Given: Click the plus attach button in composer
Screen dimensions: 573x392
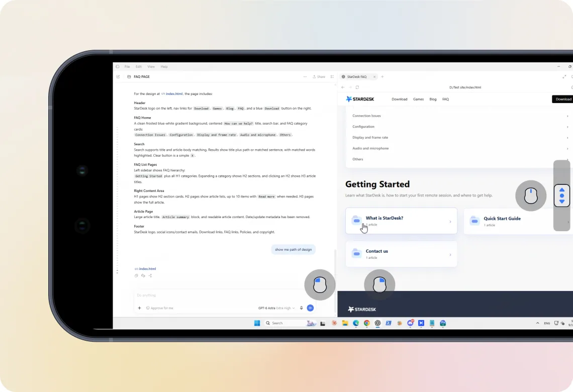Looking at the screenshot, I should (139, 308).
